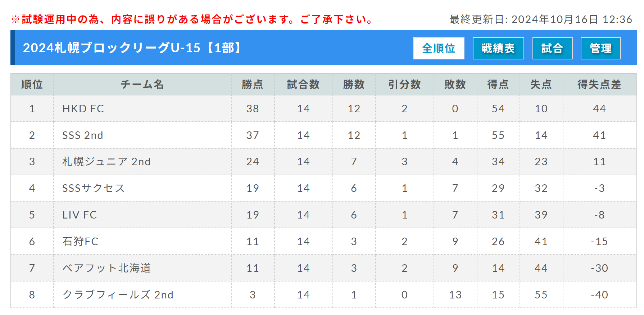Click the SSSサクセス team name
The width and height of the screenshot is (644, 315).
tap(94, 188)
